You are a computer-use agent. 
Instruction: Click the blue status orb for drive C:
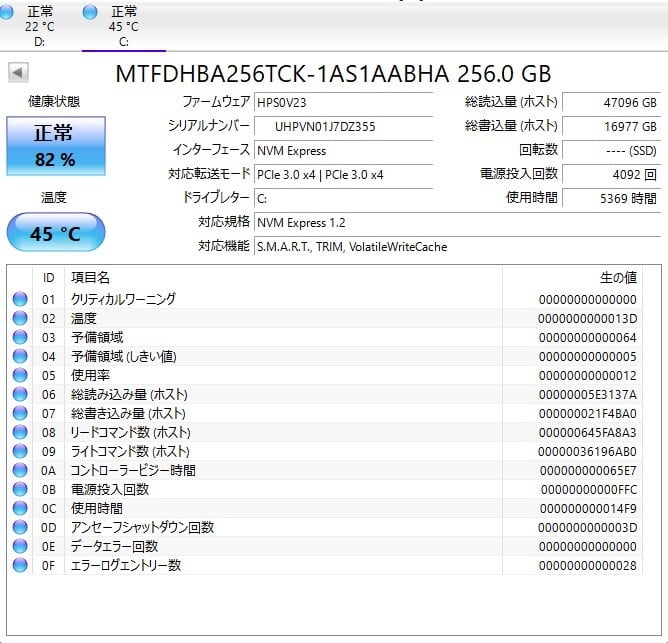point(91,11)
